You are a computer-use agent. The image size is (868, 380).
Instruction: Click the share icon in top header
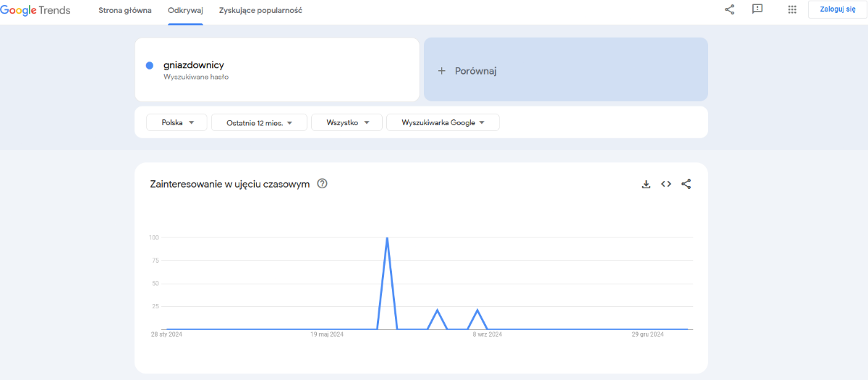[729, 9]
